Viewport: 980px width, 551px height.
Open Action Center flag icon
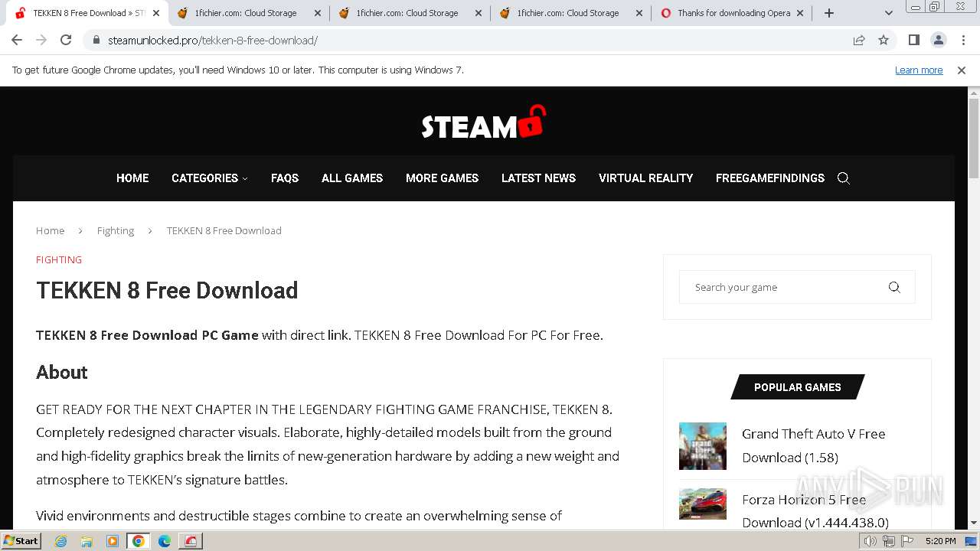pyautogui.click(x=907, y=541)
